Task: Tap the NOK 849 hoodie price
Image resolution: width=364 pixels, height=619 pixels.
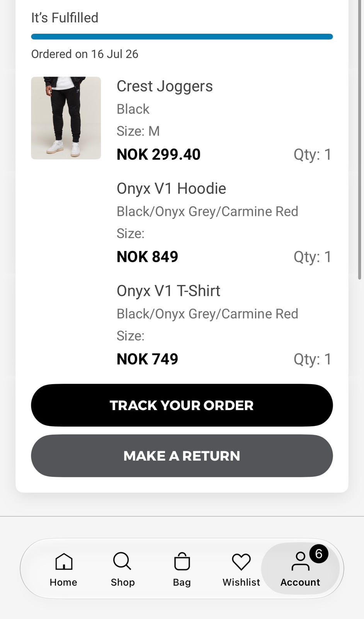Action: [148, 257]
